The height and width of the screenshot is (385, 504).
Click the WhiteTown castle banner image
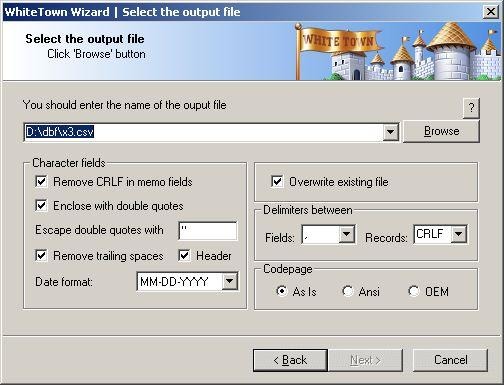398,51
